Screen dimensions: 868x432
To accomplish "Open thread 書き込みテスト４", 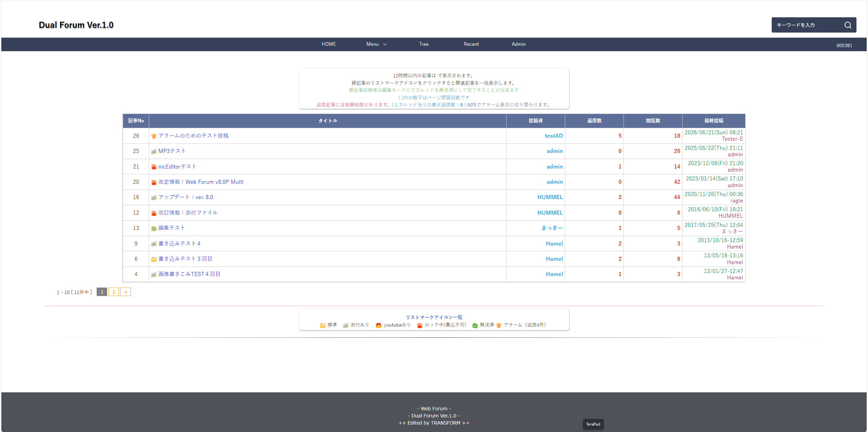I will 180,243.
